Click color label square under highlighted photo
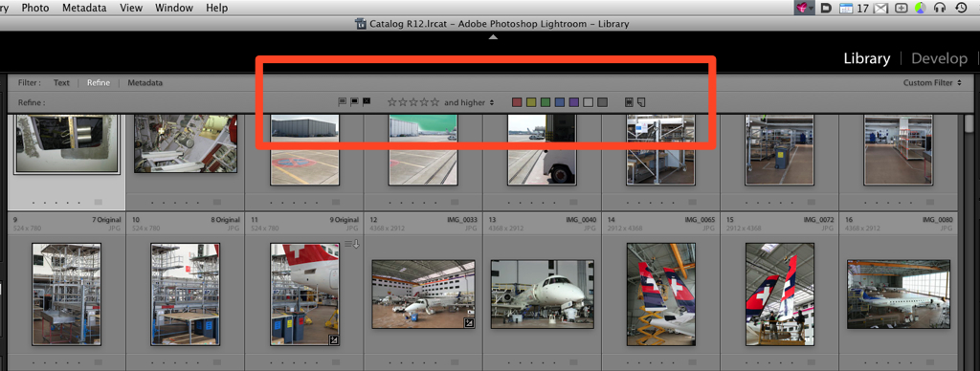The width and height of the screenshot is (980, 371). [x=99, y=202]
